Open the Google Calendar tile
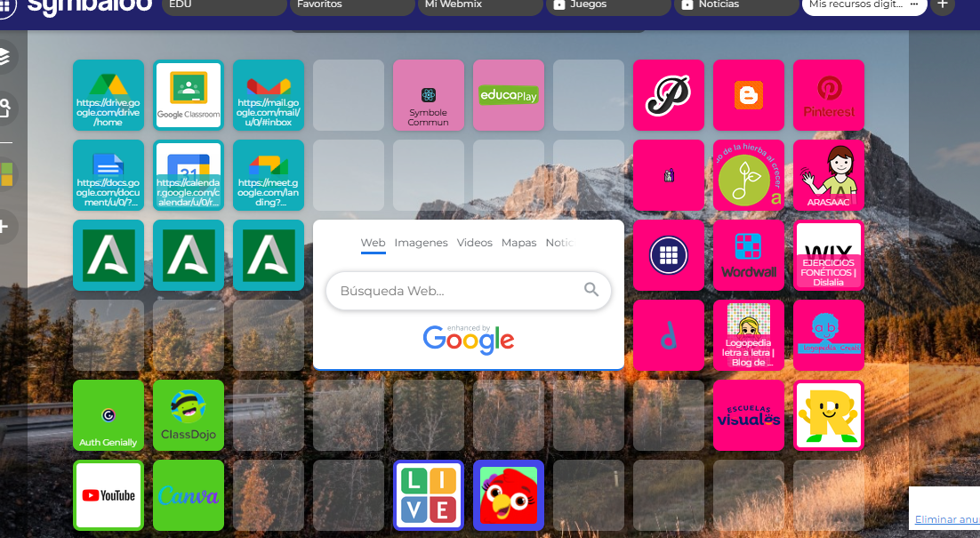The width and height of the screenshot is (980, 538). [x=189, y=175]
